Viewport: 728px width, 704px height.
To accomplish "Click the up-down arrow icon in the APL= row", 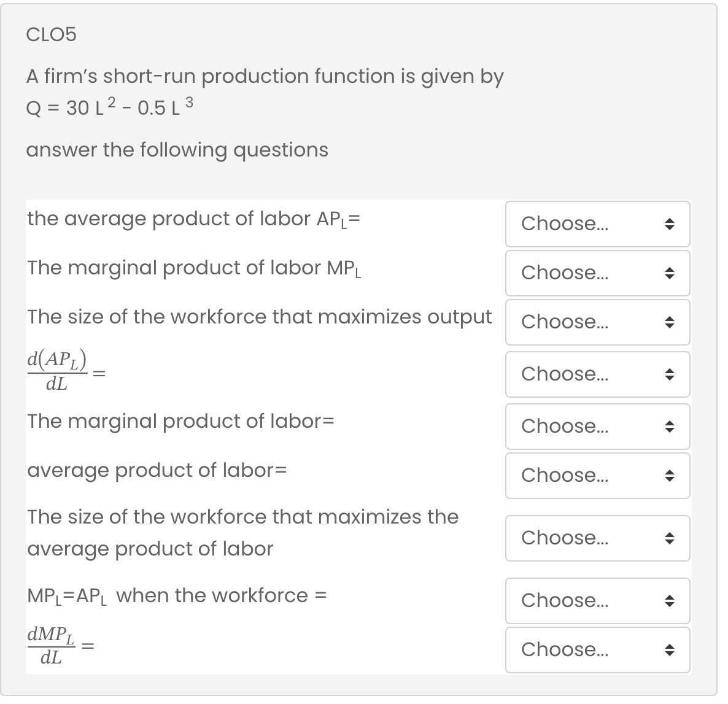I will [x=670, y=224].
